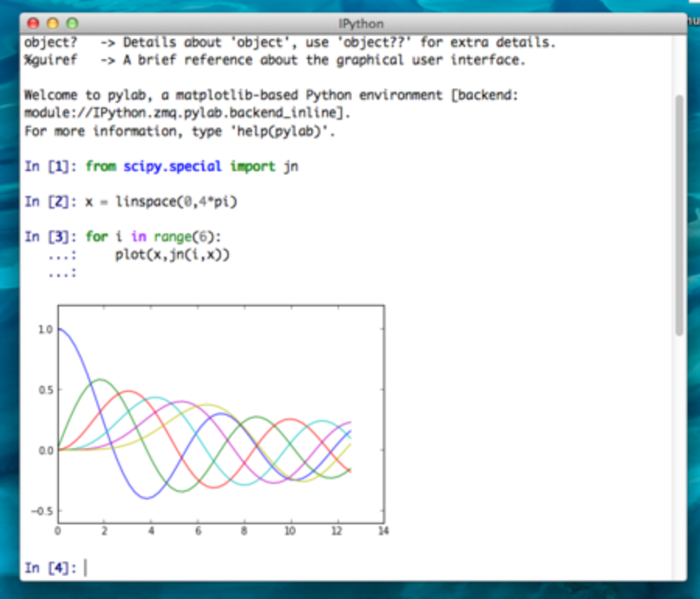Click the module://IPython.zmq.pylab.backend_inline text
Screen dimensions: 700x599
point(186,113)
